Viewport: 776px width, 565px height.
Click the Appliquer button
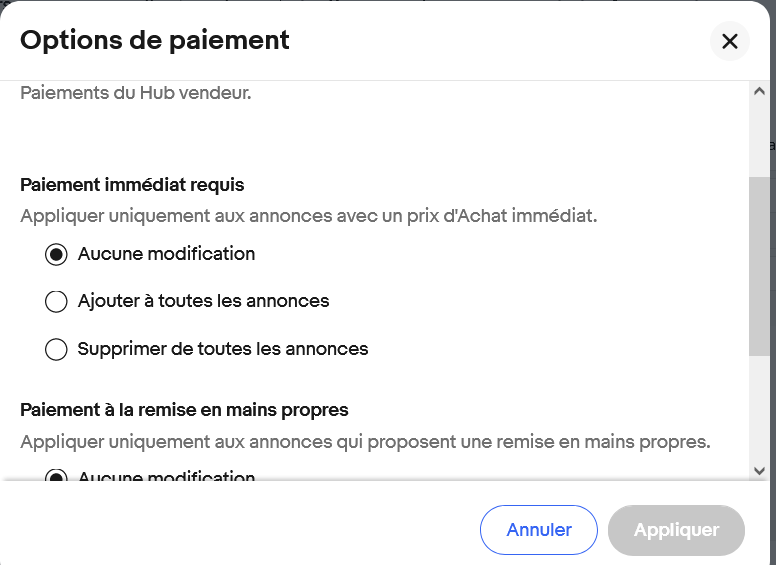676,530
